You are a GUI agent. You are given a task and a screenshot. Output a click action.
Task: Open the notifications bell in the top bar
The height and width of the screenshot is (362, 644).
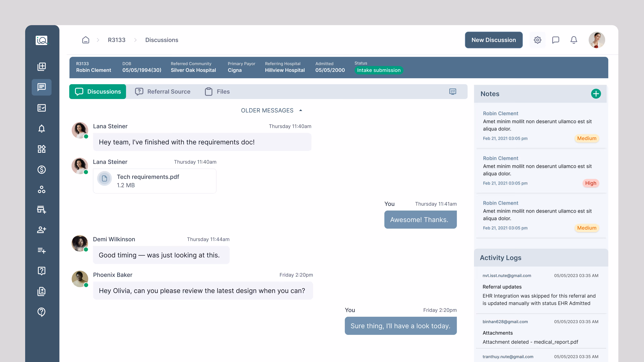point(574,40)
